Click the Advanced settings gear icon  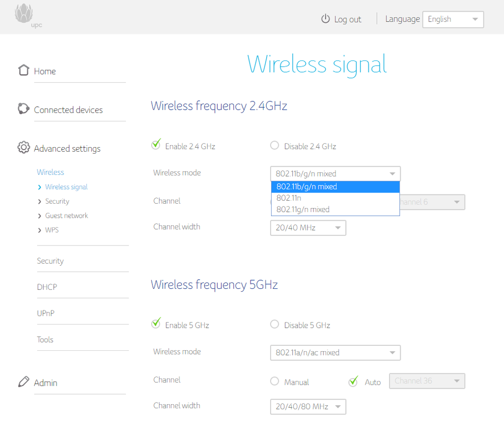click(x=23, y=148)
